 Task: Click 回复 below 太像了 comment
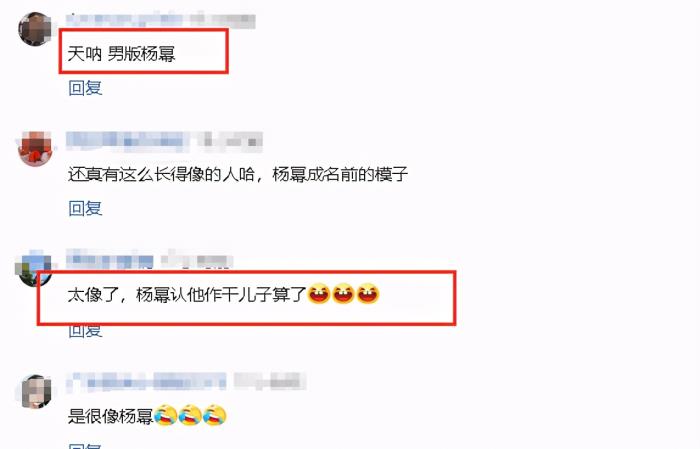pyautogui.click(x=85, y=330)
